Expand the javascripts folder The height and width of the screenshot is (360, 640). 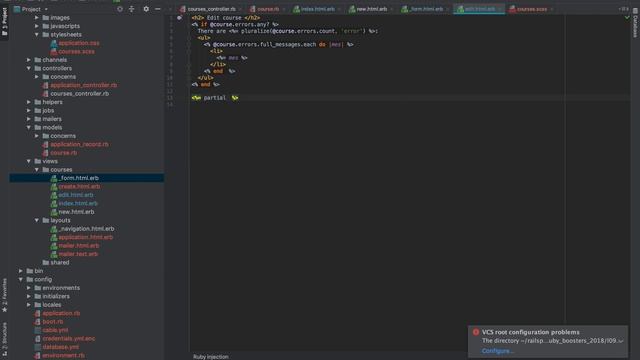(x=37, y=26)
